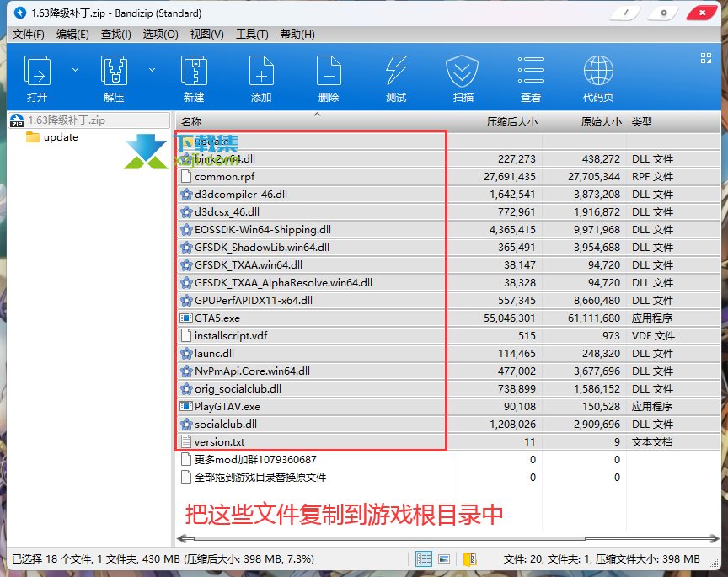Expand the Open (打开) dropdown arrow
The width and height of the screenshot is (728, 577).
pyautogui.click(x=75, y=70)
